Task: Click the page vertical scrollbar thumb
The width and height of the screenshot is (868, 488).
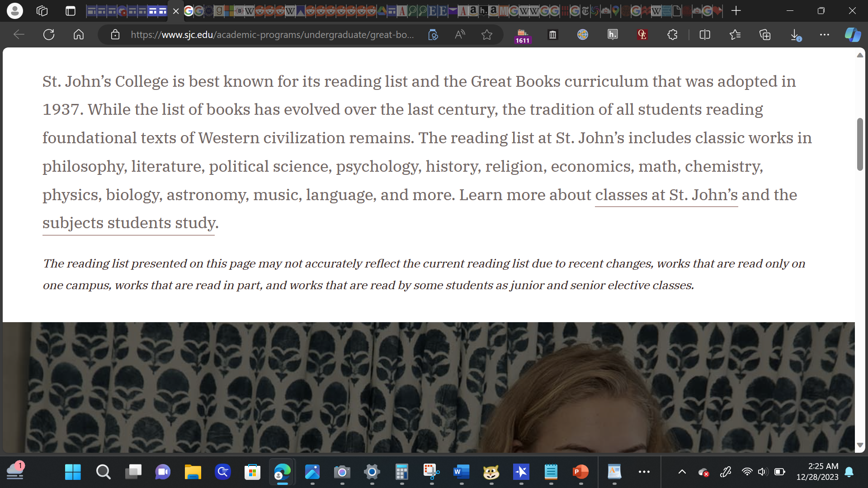Action: tap(860, 144)
